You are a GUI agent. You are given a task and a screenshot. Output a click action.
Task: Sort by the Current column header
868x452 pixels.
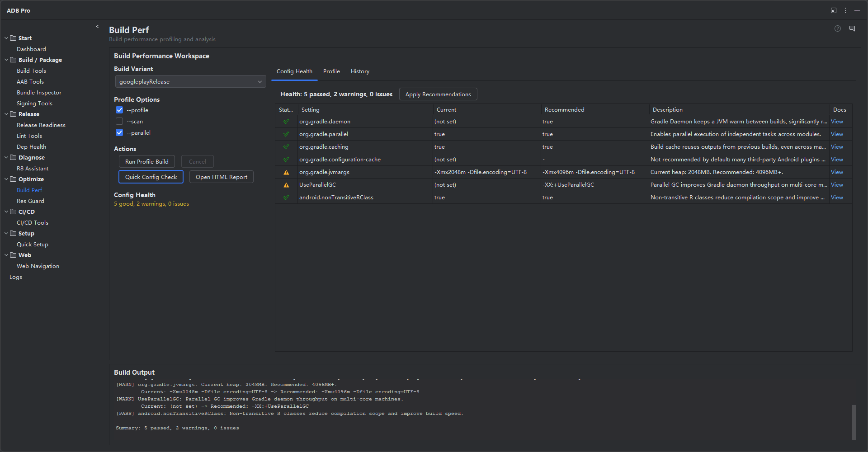(x=487, y=110)
